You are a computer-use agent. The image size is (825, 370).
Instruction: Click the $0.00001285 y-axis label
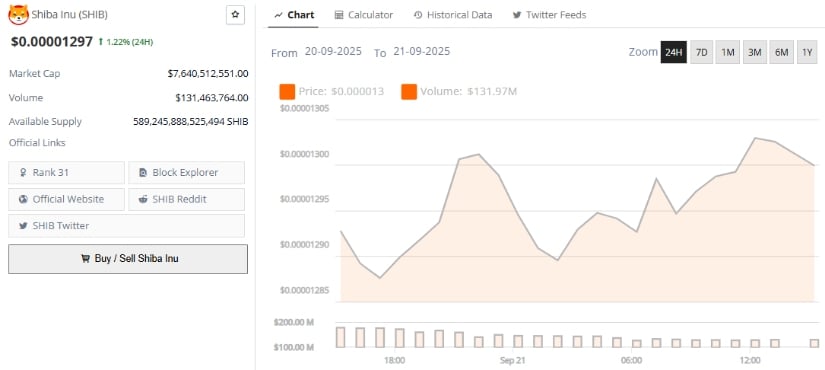(x=305, y=291)
